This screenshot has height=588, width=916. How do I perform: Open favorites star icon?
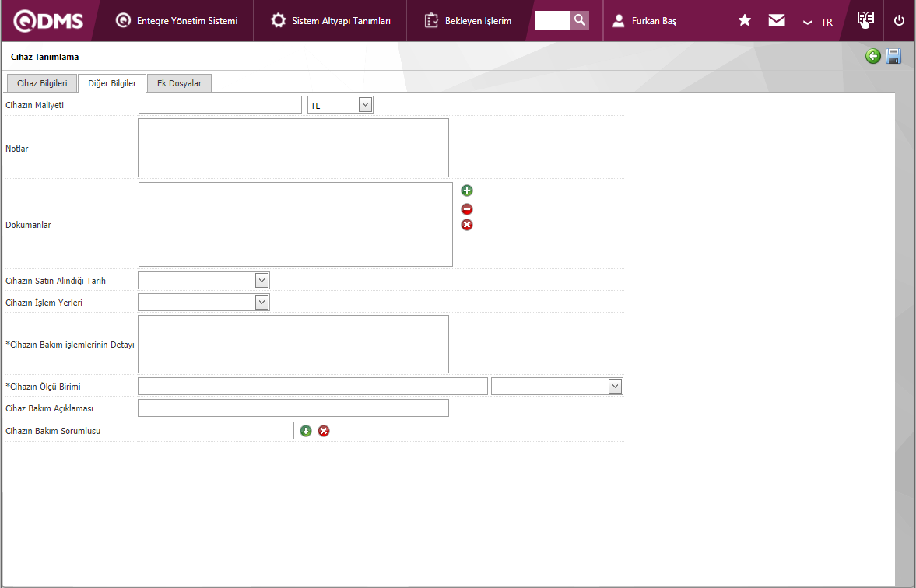click(744, 20)
